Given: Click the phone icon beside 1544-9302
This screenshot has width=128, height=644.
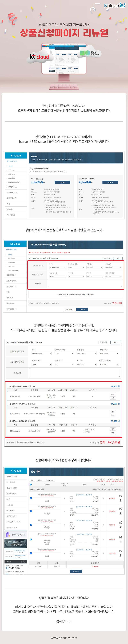Looking at the screenshot, I should click(x=7, y=568).
